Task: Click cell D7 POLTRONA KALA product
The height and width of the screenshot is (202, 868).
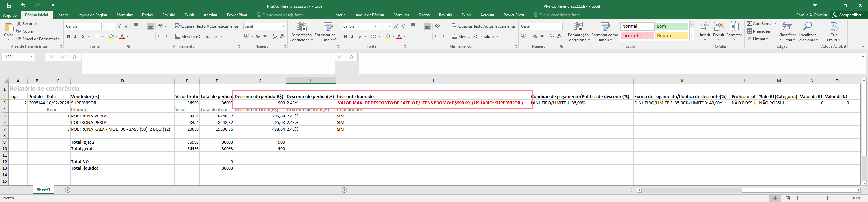Action: [122, 129]
